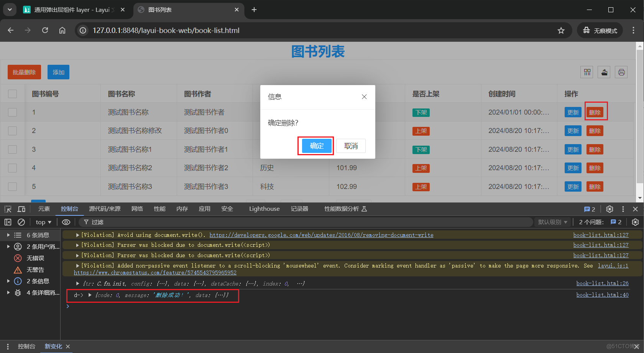Switch to DevTools 网络 tab
This screenshot has height=353, width=644.
click(137, 209)
